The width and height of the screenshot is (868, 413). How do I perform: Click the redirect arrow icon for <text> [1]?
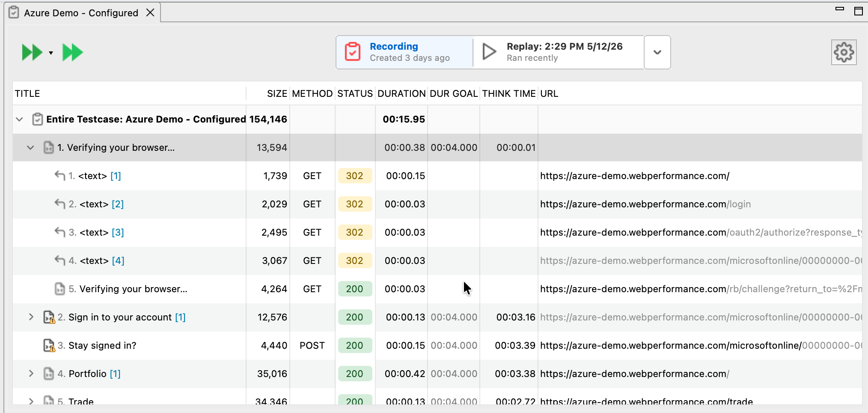pos(60,176)
